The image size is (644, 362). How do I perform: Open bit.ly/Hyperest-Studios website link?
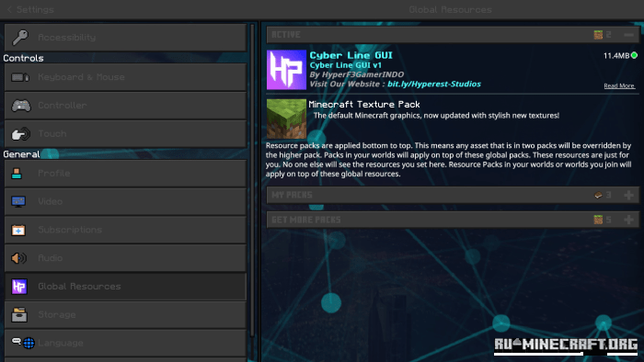[x=433, y=84]
